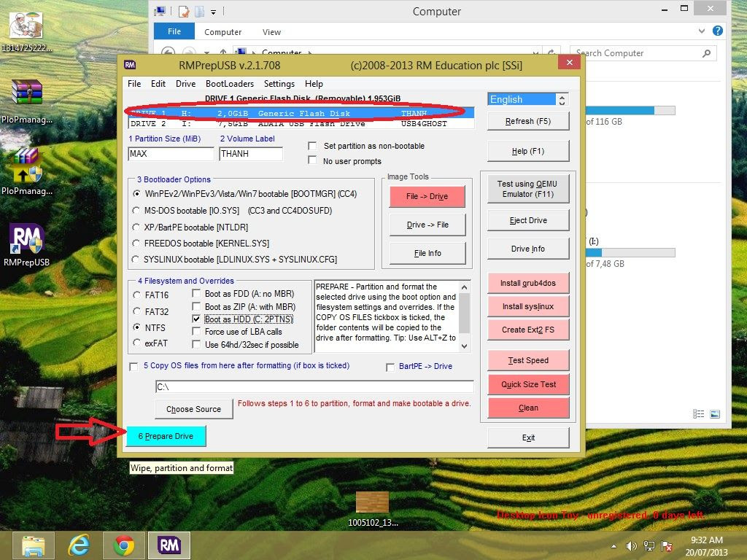Open the View tab in Computer window
Image resolution: width=747 pixels, height=560 pixels.
(271, 32)
